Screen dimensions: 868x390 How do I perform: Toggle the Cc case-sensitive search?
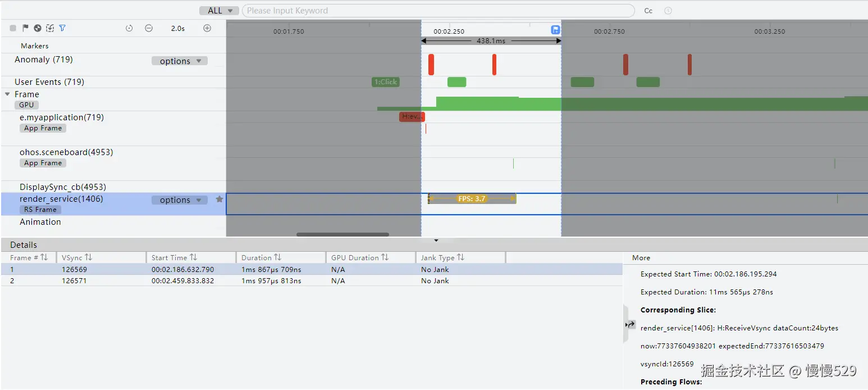pyautogui.click(x=648, y=11)
